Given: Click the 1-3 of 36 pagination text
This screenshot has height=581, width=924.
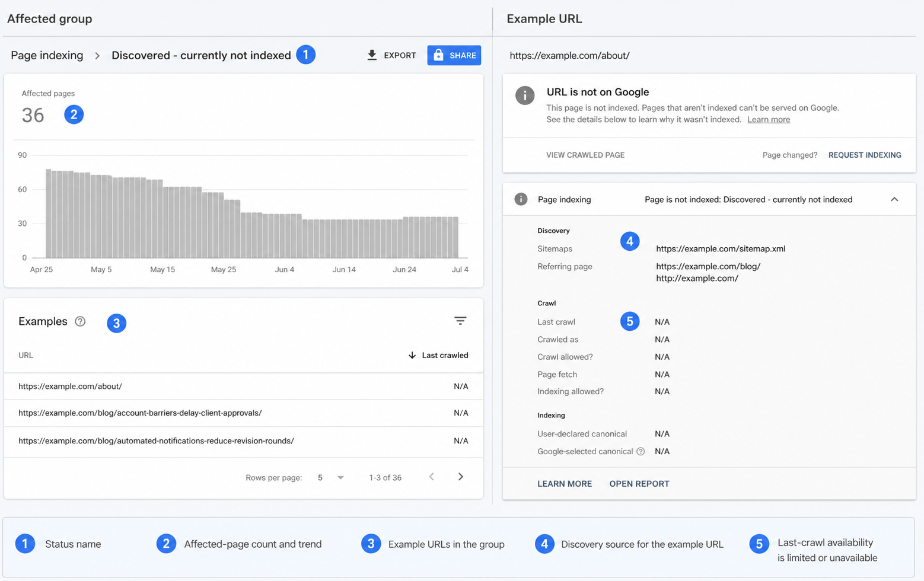Looking at the screenshot, I should (385, 477).
